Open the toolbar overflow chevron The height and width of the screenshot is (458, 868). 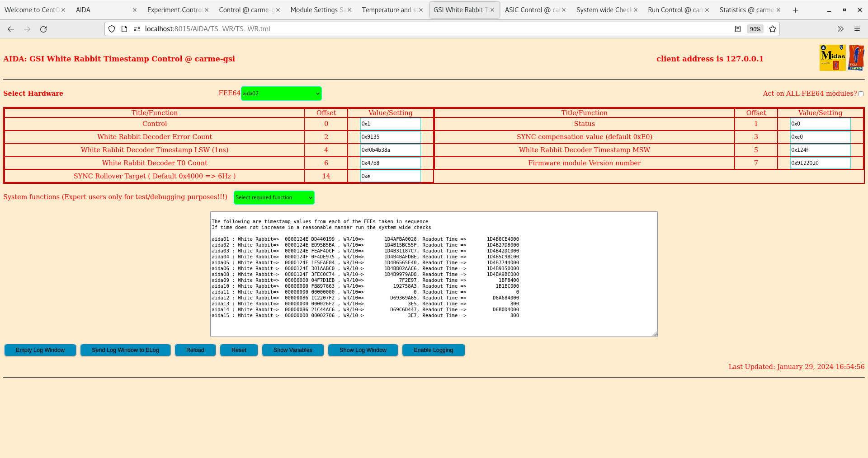840,29
